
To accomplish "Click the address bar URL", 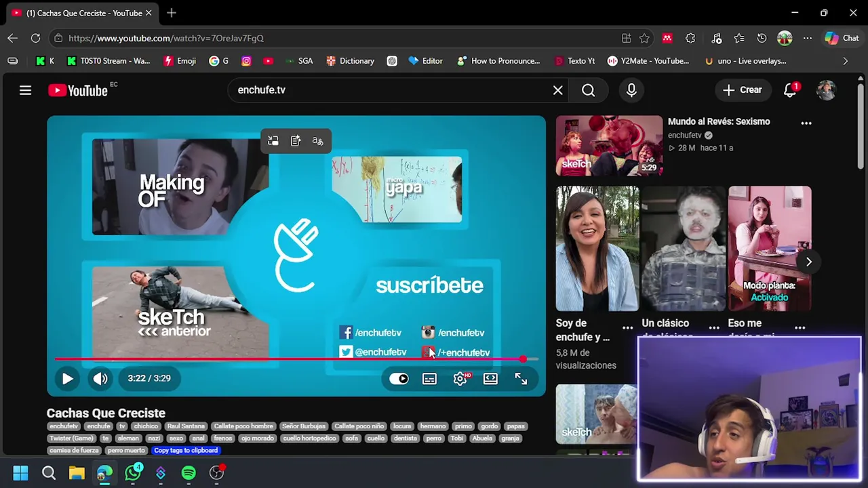I will [166, 39].
